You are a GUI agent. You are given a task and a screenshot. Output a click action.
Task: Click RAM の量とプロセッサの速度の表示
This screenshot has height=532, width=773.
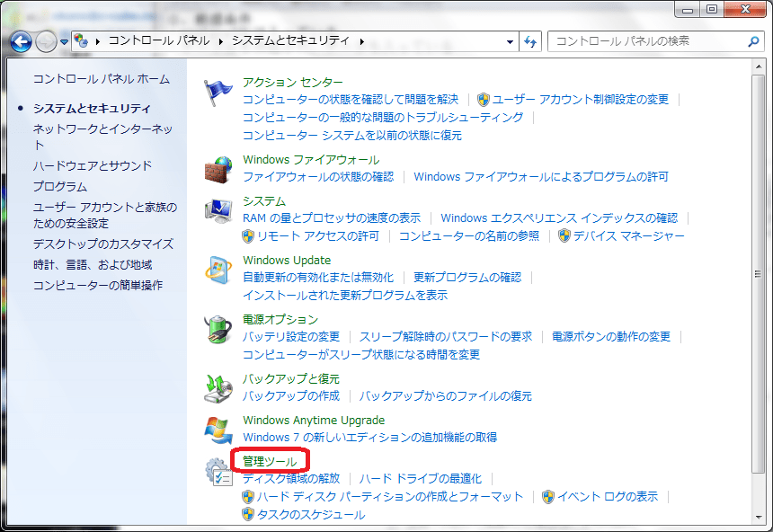click(x=332, y=218)
